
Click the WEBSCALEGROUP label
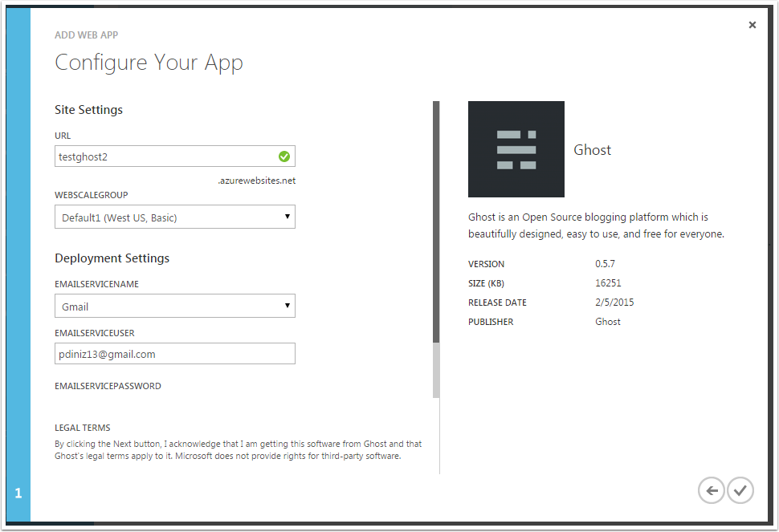click(x=91, y=195)
